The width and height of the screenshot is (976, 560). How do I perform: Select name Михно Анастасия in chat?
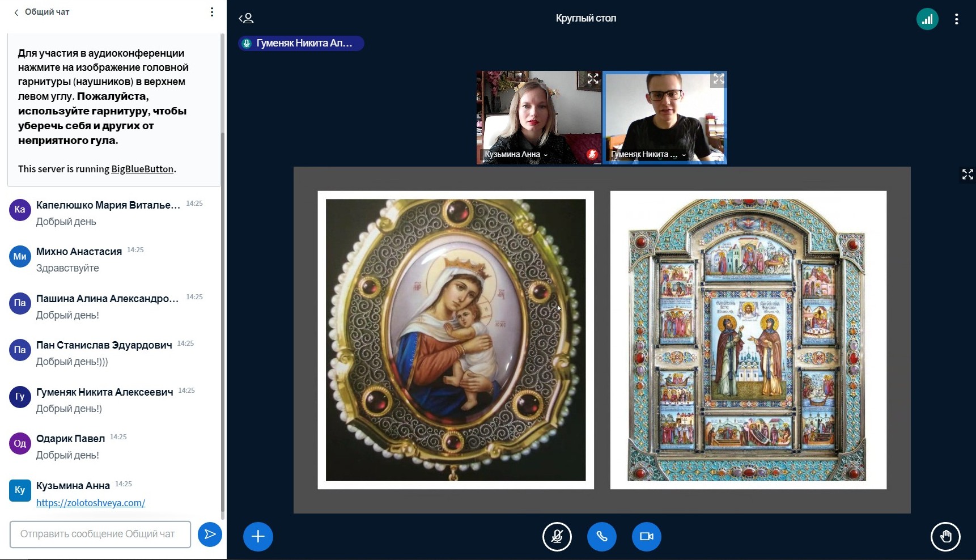79,252
